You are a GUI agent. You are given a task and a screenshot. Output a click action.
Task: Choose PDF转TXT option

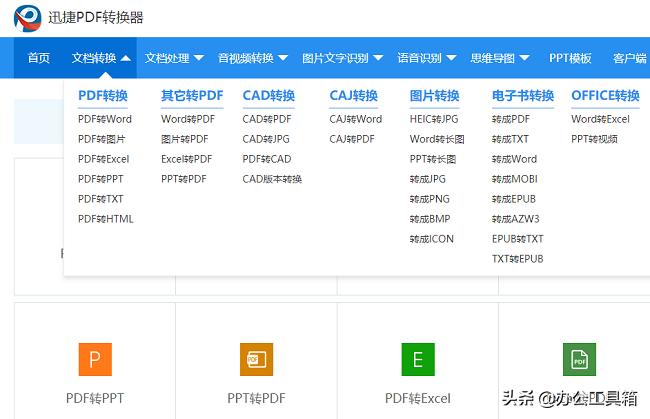(x=101, y=199)
